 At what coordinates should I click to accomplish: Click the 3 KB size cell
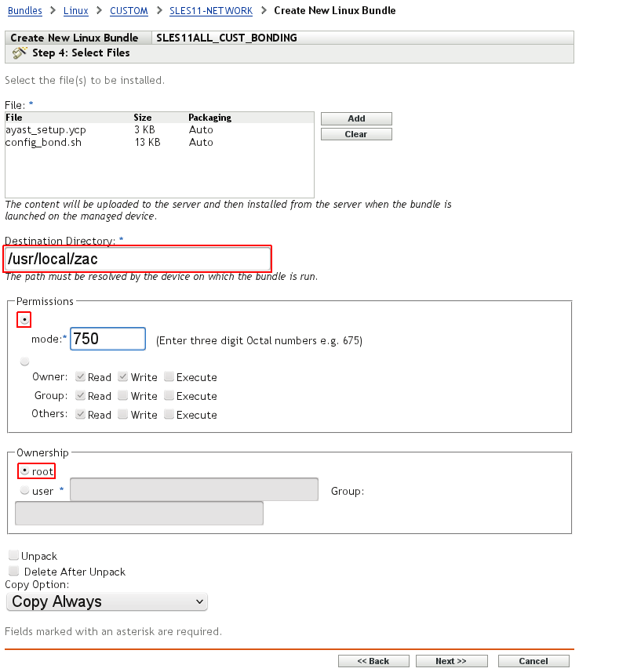point(144,130)
